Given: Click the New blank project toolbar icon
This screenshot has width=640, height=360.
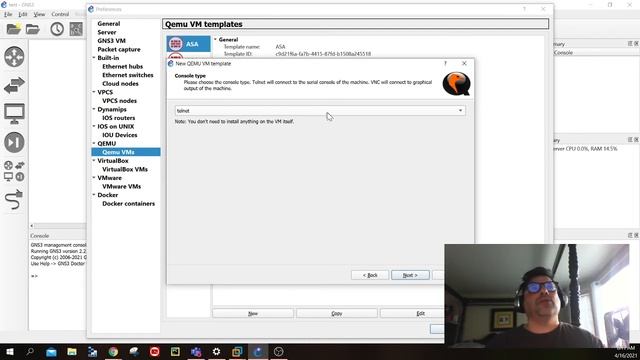Looking at the screenshot, I should coord(13,29).
